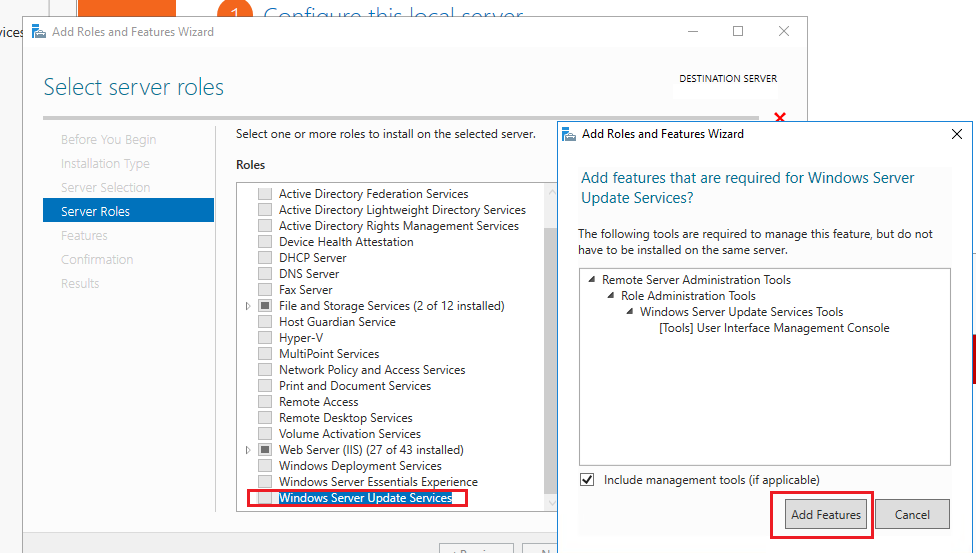The width and height of the screenshot is (976, 553).
Task: Maximize the main wizard window
Action: click(x=738, y=31)
